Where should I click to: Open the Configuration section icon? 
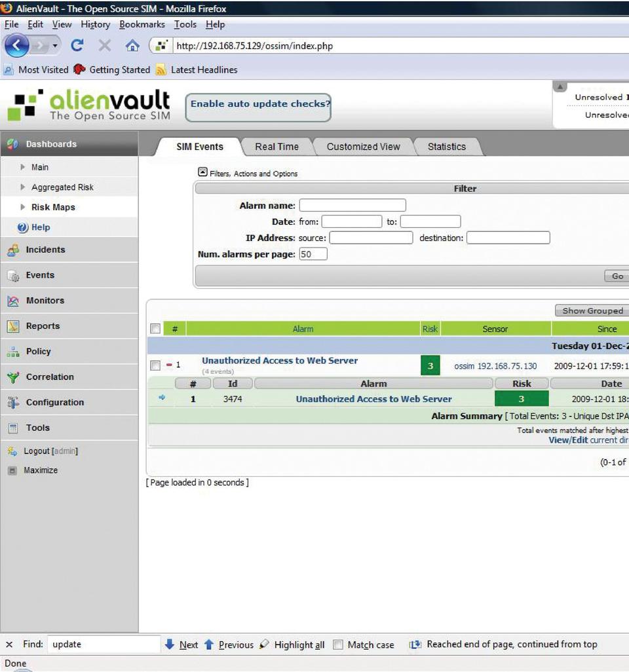13,402
